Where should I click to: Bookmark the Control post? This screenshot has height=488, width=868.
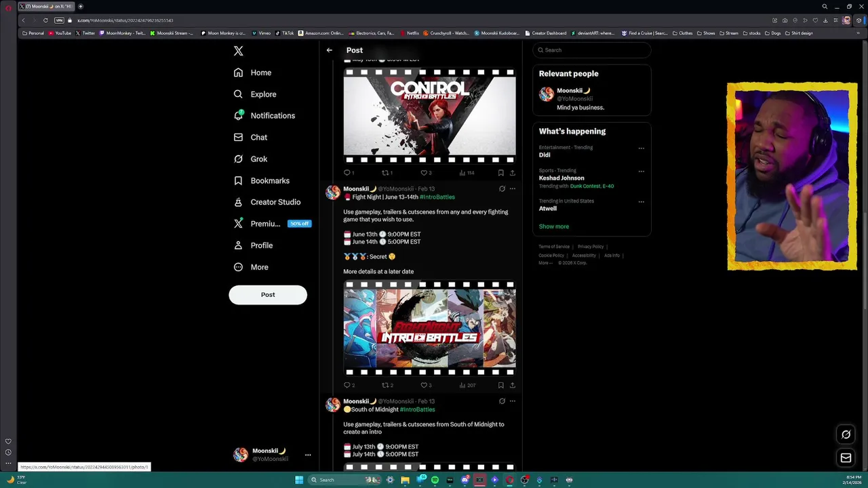tap(500, 173)
